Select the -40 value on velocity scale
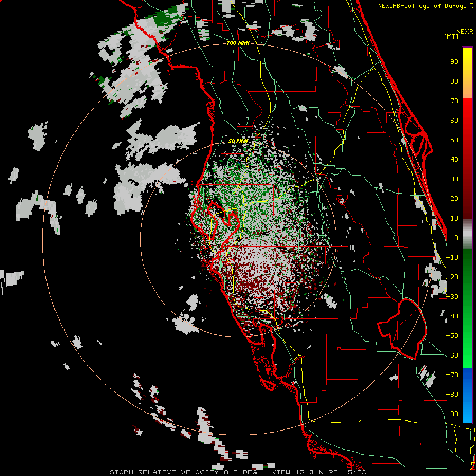Screen dimensions: 476x476 (452, 316)
